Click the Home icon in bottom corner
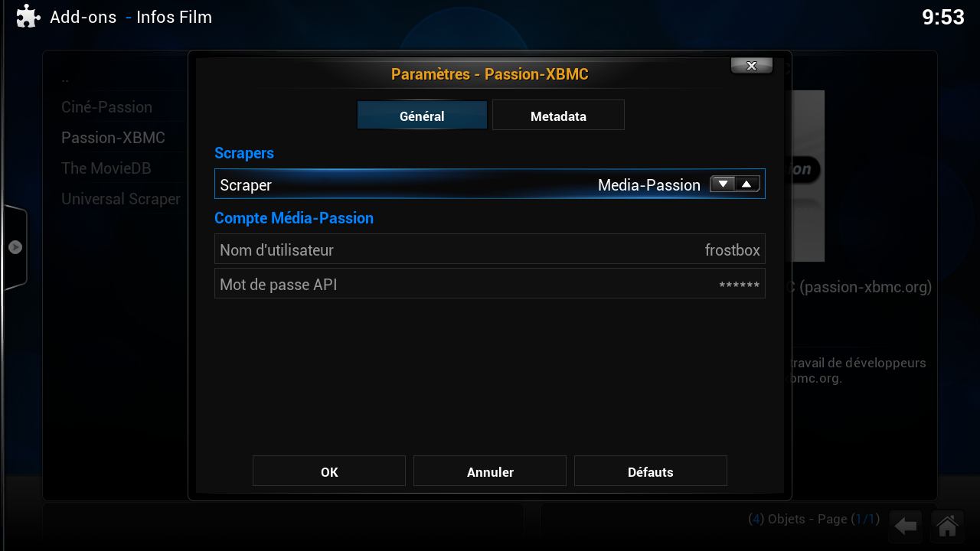Image resolution: width=980 pixels, height=551 pixels. [947, 526]
